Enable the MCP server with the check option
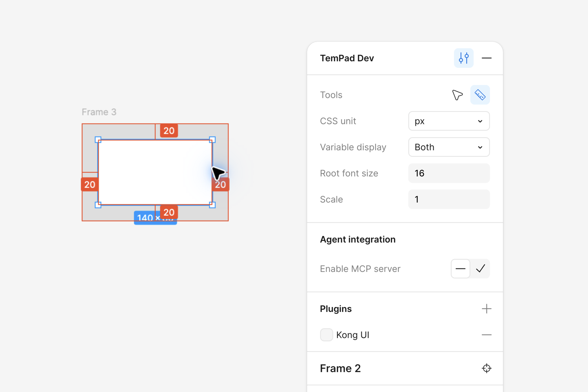The image size is (588, 392). (480, 269)
